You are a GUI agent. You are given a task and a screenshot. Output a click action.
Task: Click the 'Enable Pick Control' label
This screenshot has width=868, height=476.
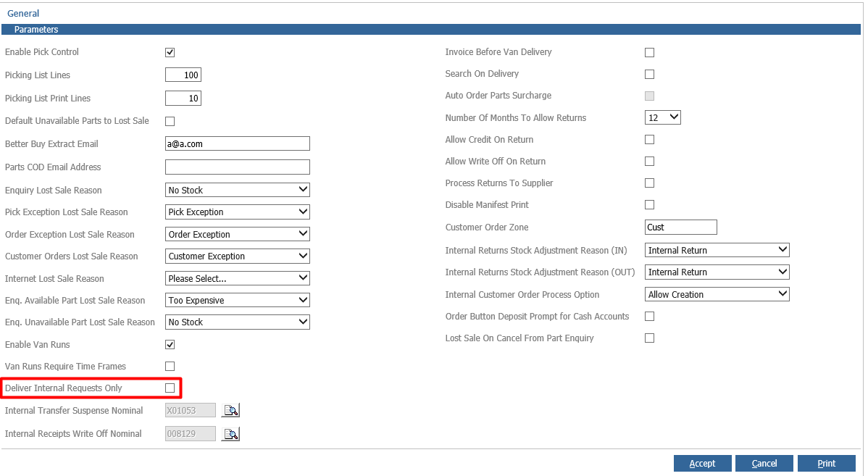(x=42, y=52)
